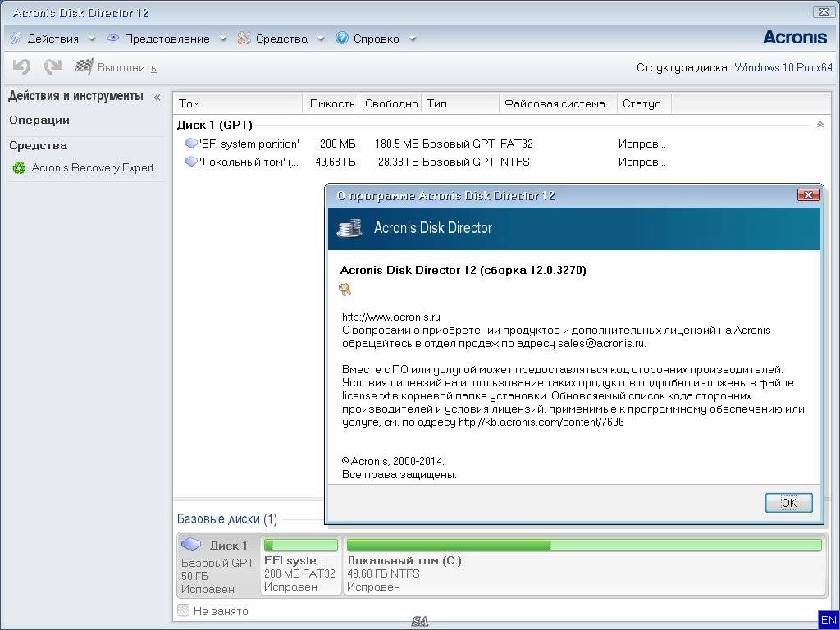Click the undo arrow icon

click(21, 67)
